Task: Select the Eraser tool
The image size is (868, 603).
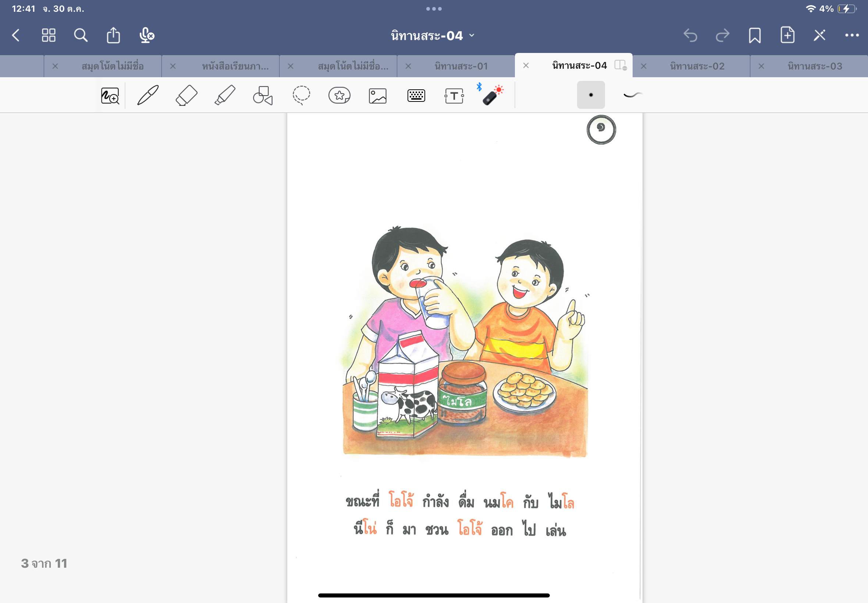Action: coord(186,95)
